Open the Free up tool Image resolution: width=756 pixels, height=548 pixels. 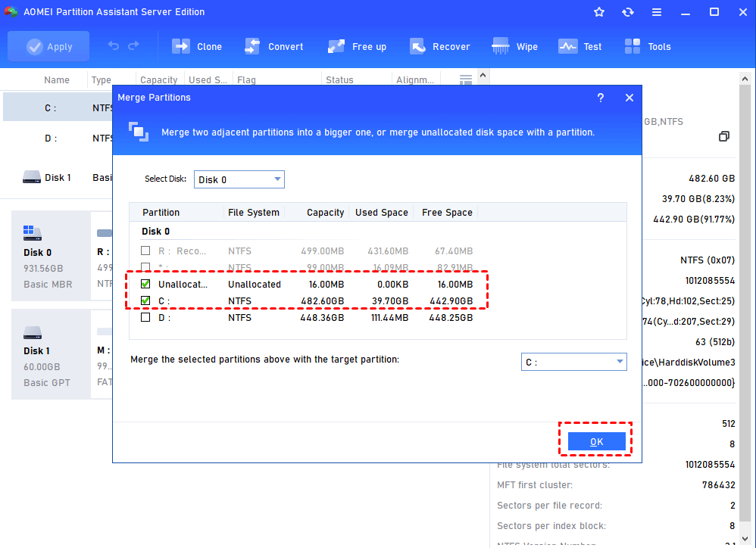pos(357,46)
